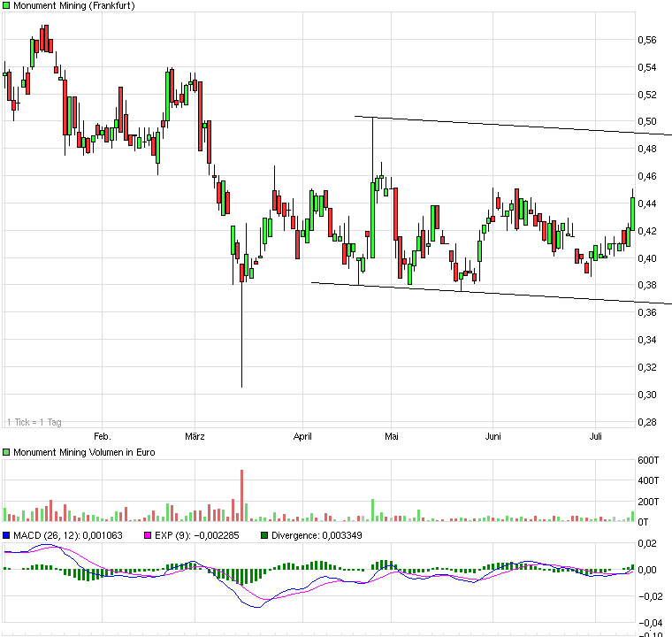
Task: Click the green Volumen in Euro legend square
Action: [6, 452]
